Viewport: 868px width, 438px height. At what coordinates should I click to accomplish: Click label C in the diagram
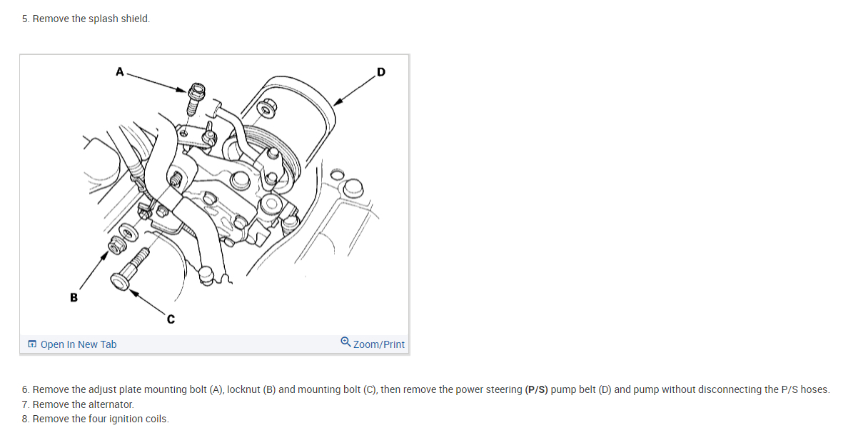coord(170,320)
